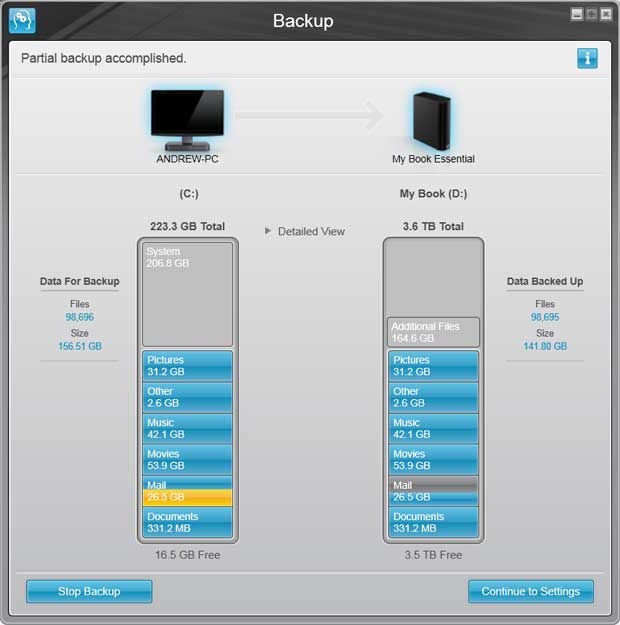The width and height of the screenshot is (620, 625).
Task: Click the backed up size 141.80 GB
Action: [545, 346]
